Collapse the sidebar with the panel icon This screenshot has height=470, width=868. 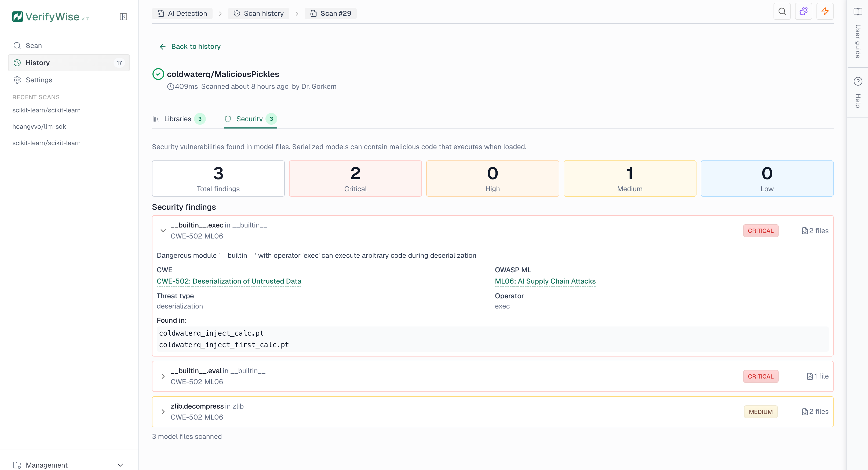tap(123, 16)
